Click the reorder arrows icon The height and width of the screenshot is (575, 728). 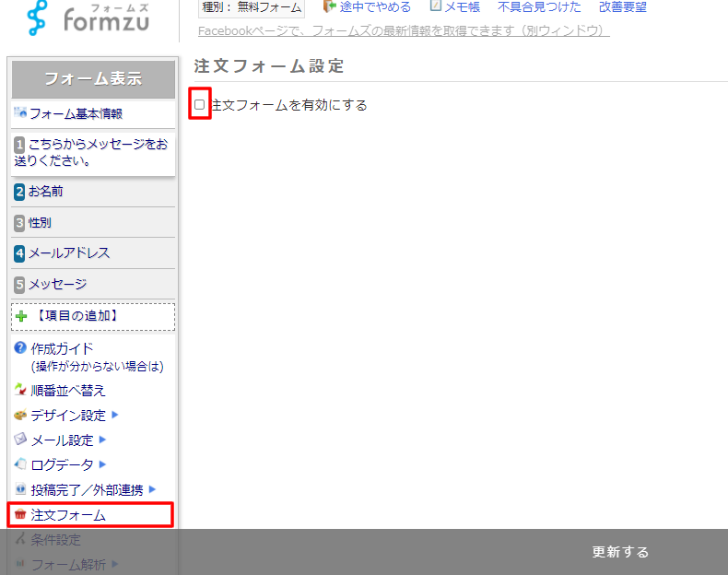20,390
